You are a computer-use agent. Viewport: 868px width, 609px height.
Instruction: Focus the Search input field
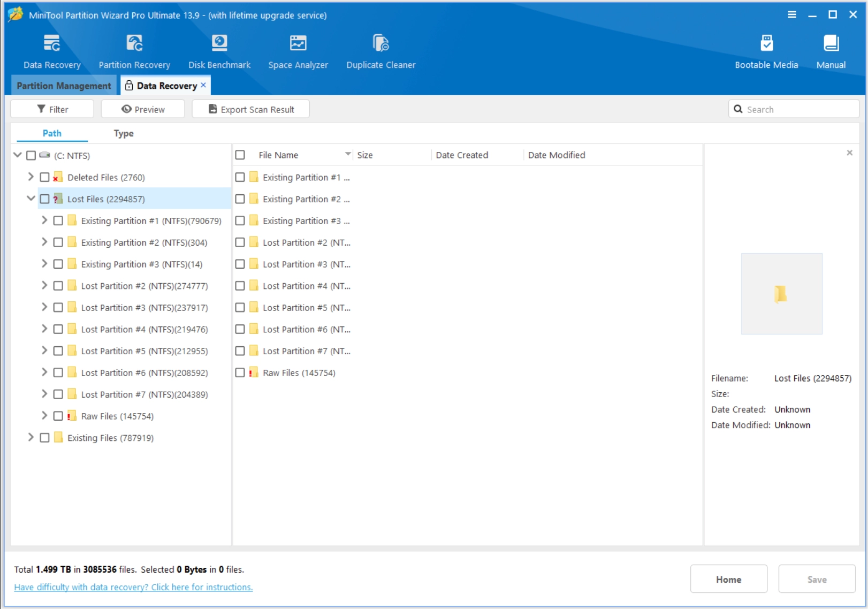(794, 109)
